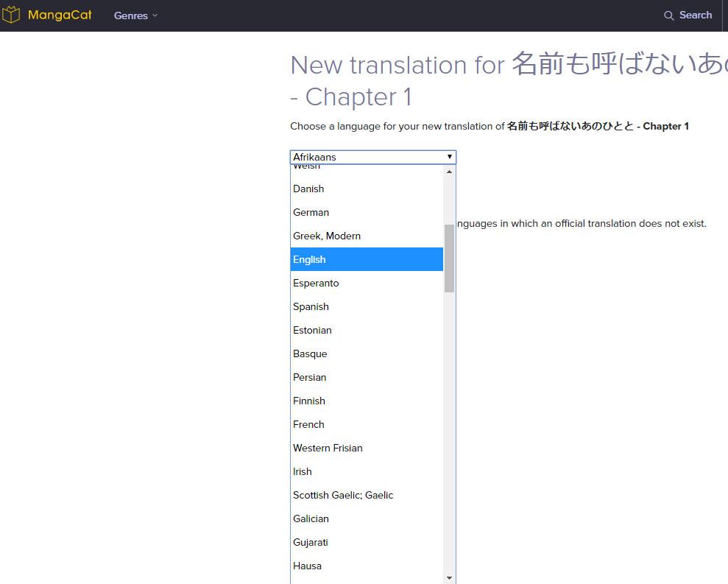The image size is (728, 584).
Task: Click the scroll-down arrow below the language list
Action: [449, 577]
